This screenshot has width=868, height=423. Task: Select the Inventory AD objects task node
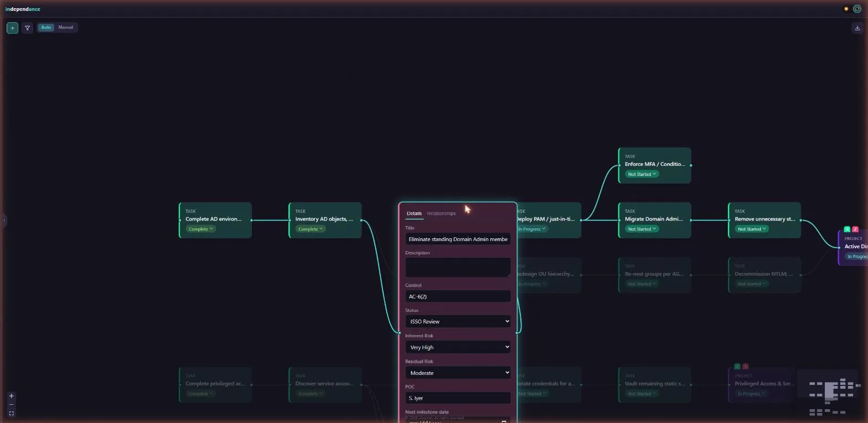pyautogui.click(x=325, y=220)
